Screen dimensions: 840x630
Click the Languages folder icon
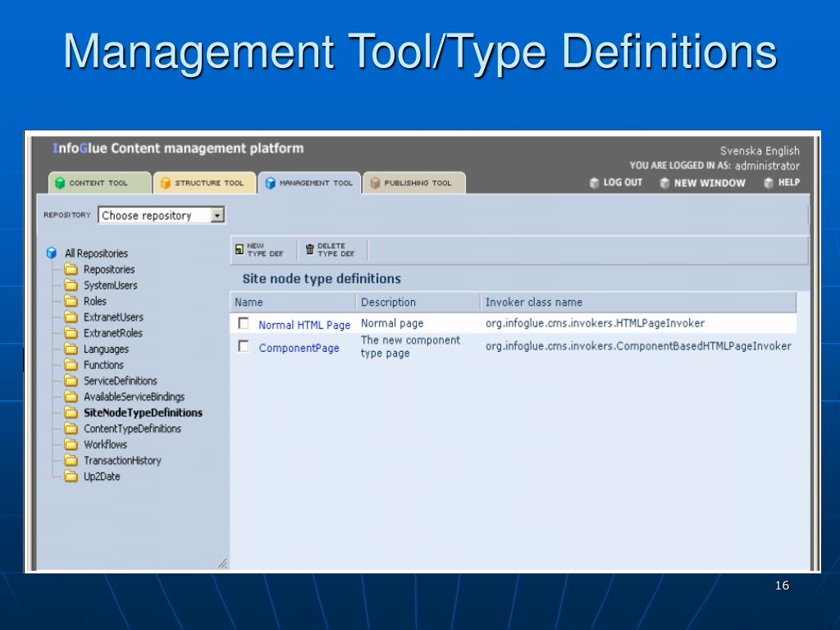pos(71,349)
